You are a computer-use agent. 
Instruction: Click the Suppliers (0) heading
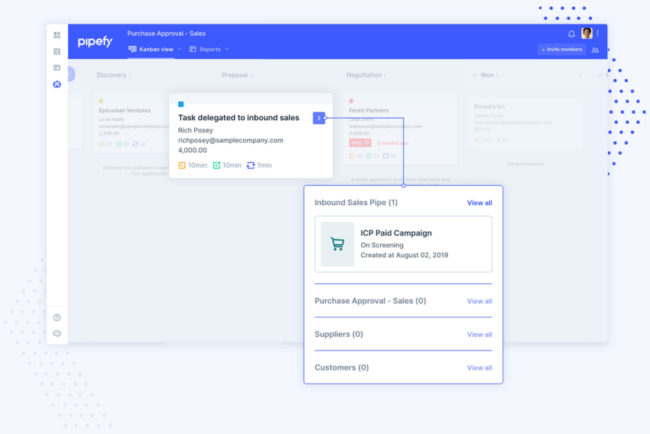(x=339, y=334)
